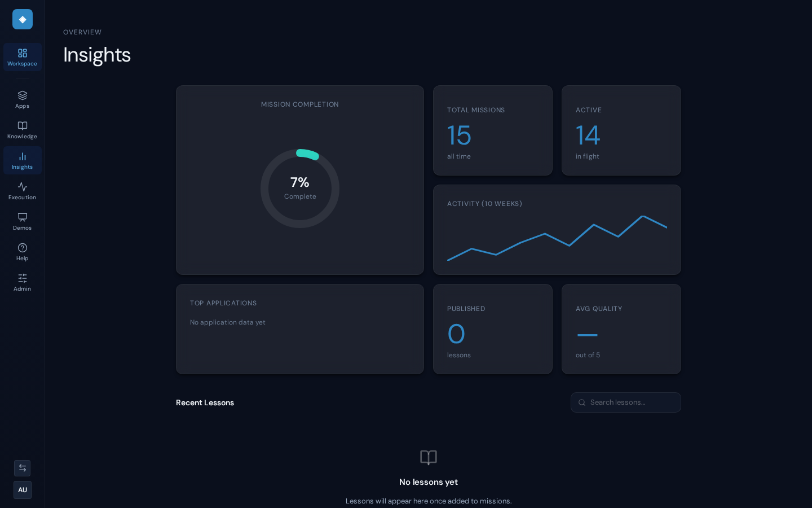Viewport: 812px width, 508px height.
Task: Click the activity line chart
Action: (x=557, y=238)
